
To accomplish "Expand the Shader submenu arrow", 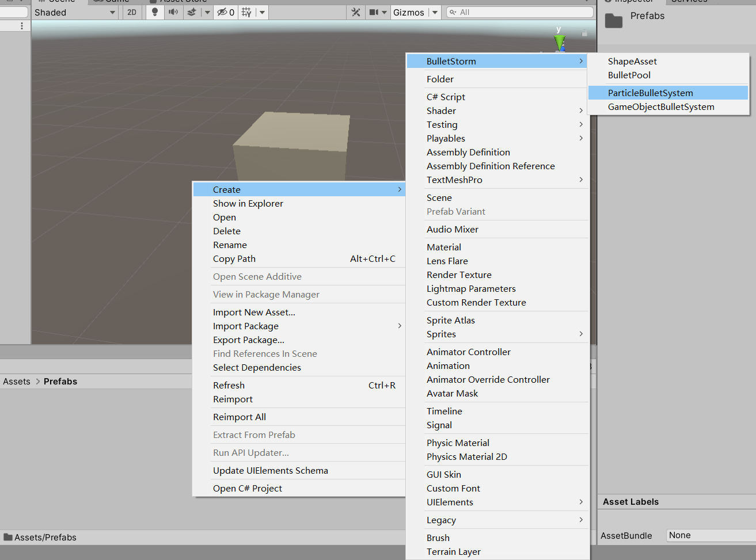I will click(581, 111).
